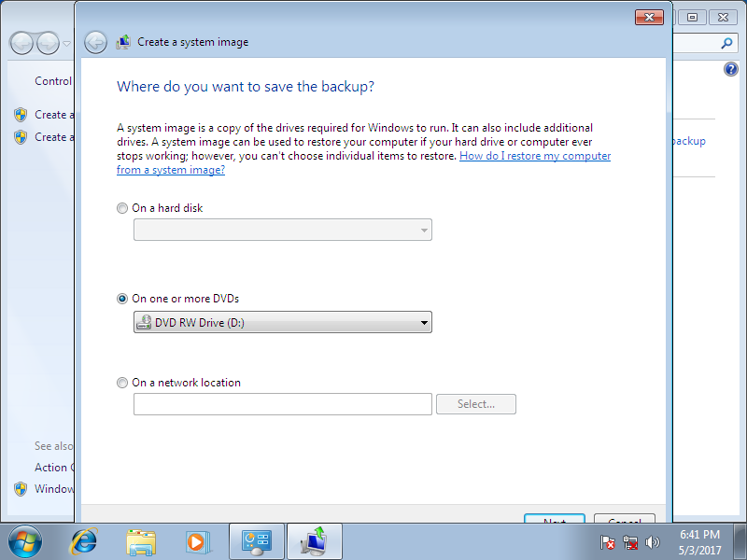Open Windows Explorer from the taskbar

(x=141, y=542)
